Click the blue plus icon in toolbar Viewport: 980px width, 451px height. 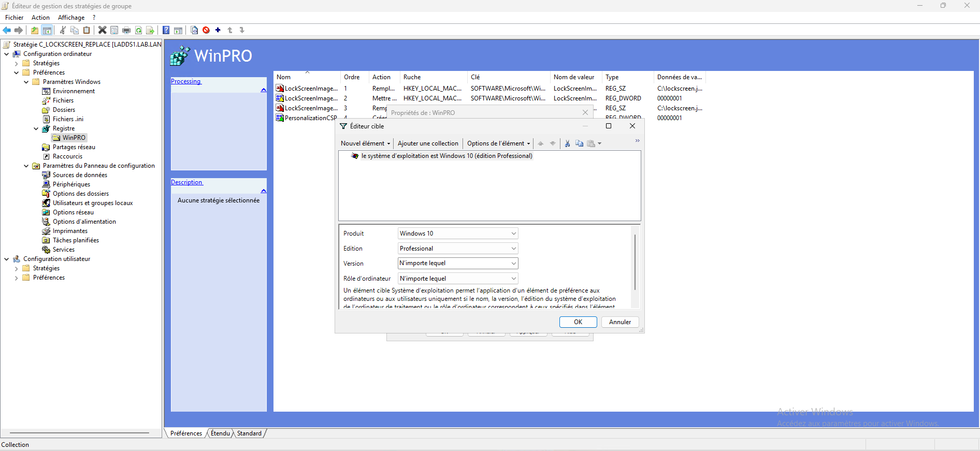(x=218, y=30)
